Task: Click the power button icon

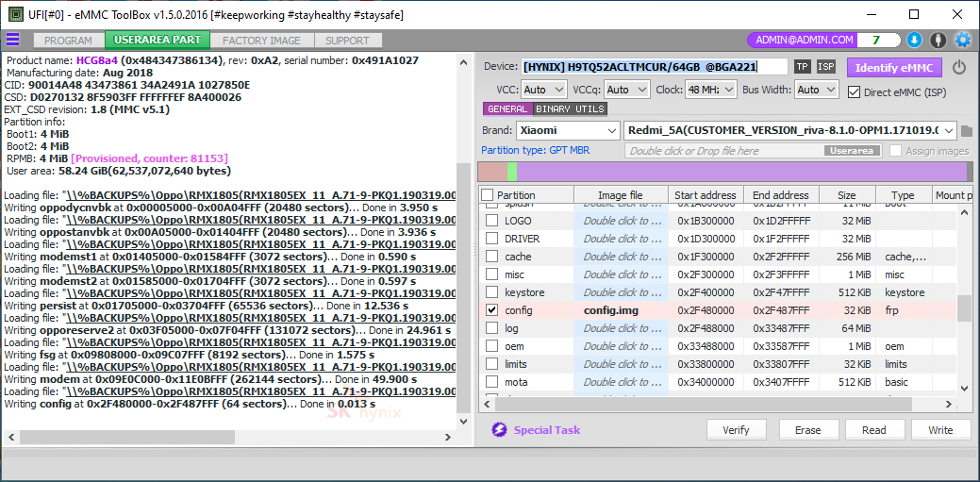Action: click(x=959, y=67)
